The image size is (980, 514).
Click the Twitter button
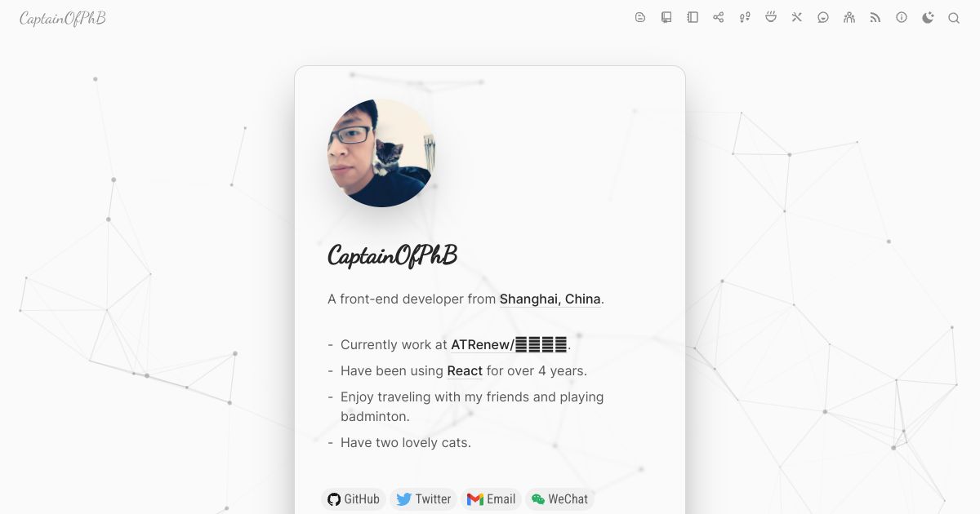pyautogui.click(x=423, y=499)
